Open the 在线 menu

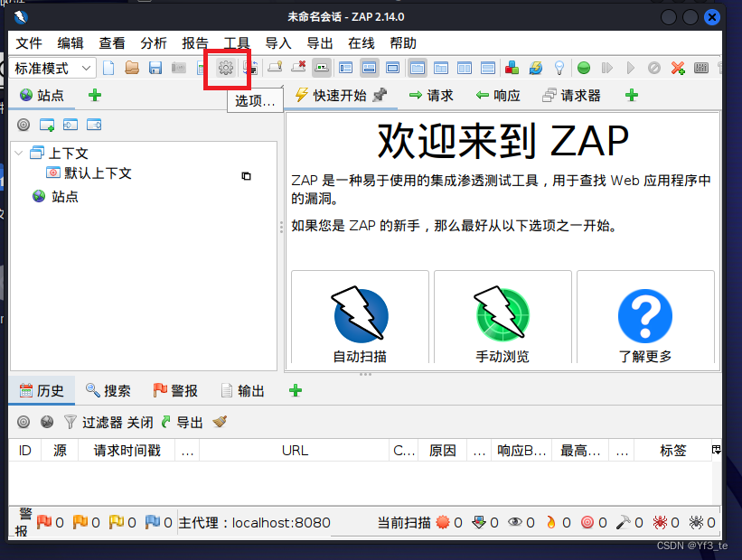(362, 43)
